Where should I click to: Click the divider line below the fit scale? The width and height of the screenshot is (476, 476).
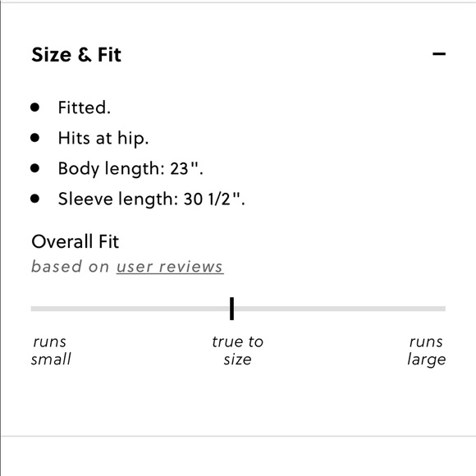tap(239, 437)
